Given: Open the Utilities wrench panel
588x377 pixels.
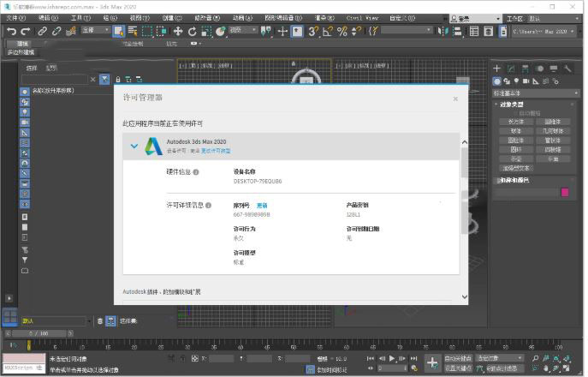Looking at the screenshot, I should (x=567, y=69).
